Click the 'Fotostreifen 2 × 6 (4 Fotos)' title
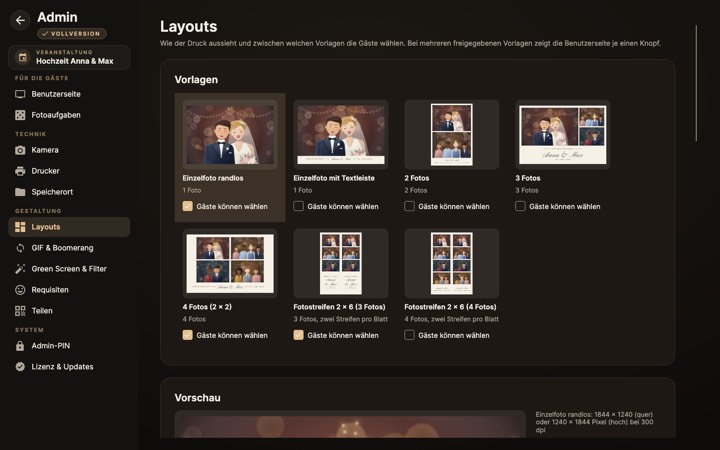Screen dimensions: 720x450 (450, 307)
